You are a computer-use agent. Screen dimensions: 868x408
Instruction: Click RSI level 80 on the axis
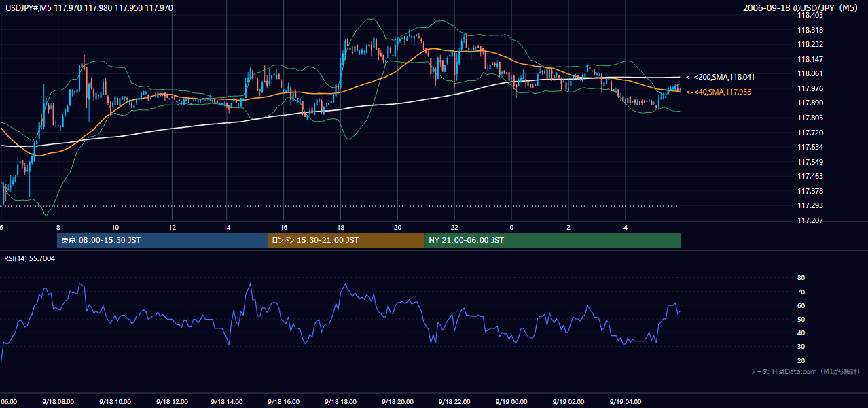(801, 278)
